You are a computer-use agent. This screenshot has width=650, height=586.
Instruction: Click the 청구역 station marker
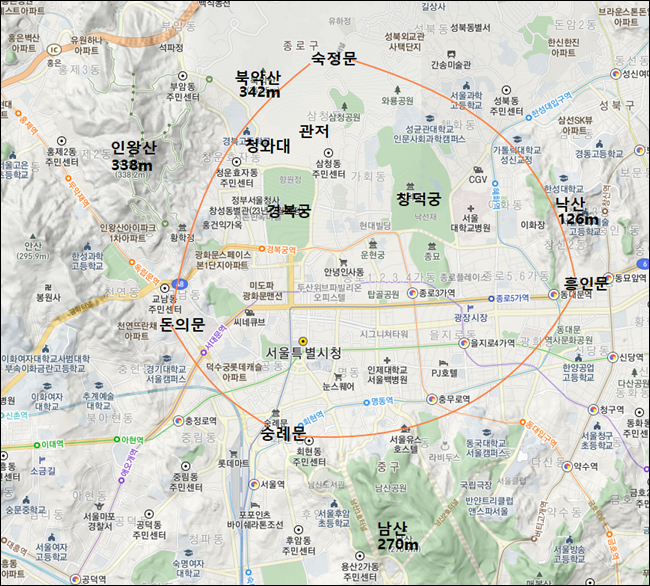point(593,409)
